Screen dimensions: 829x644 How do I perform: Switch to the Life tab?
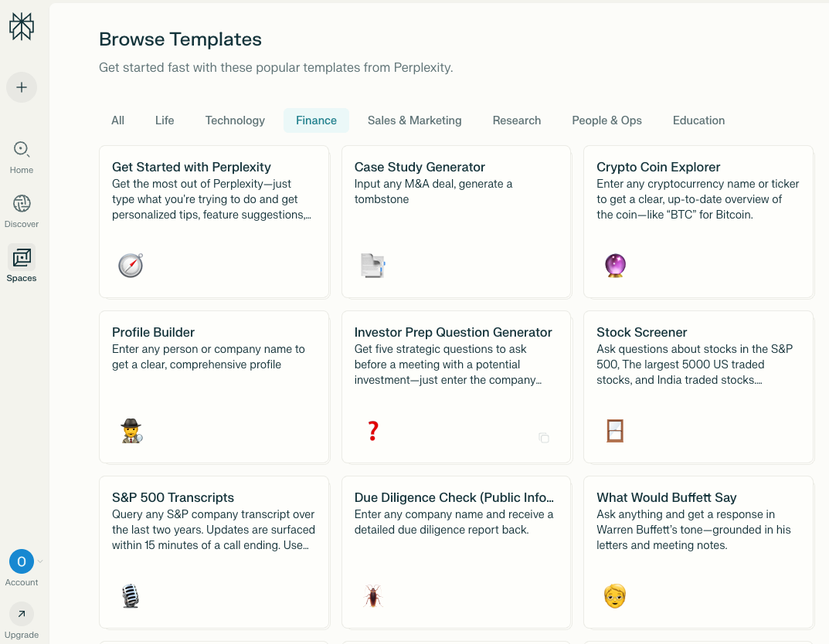point(165,120)
